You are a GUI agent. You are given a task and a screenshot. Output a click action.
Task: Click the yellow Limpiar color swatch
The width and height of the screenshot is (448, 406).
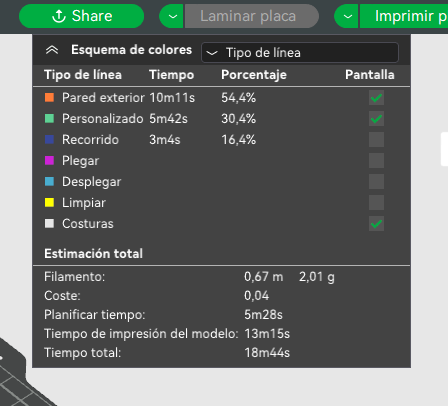49,202
